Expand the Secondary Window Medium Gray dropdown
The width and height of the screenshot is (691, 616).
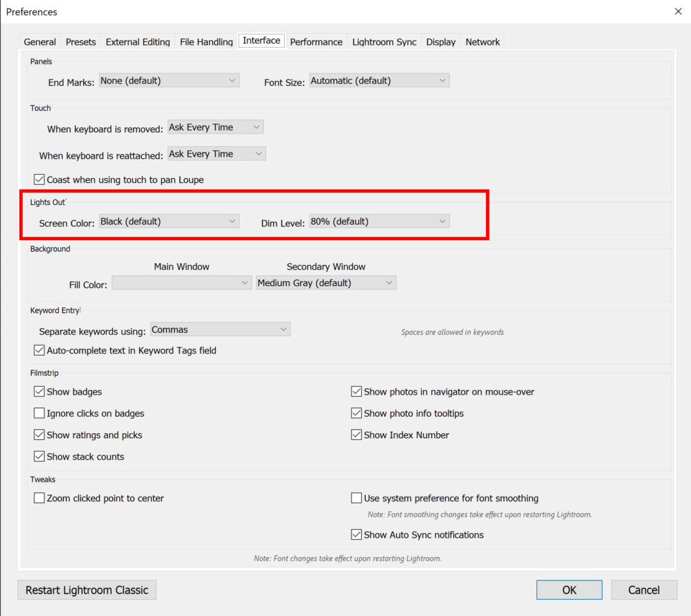[x=326, y=283]
